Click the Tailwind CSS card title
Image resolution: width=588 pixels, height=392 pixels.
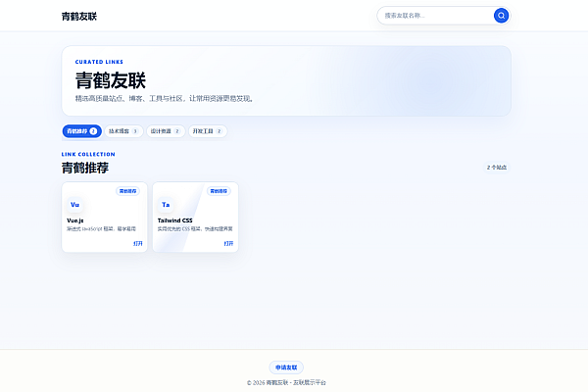pos(174,220)
